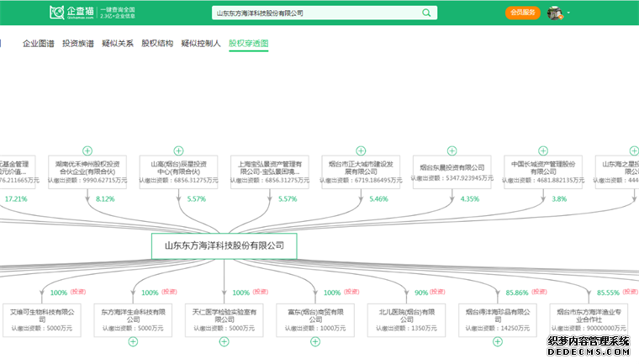Open 中国长城资产管理股份有限公司 node

point(543,172)
